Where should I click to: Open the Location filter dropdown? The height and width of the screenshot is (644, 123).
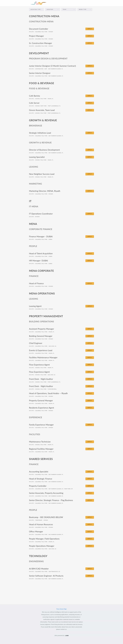(53, 10)
